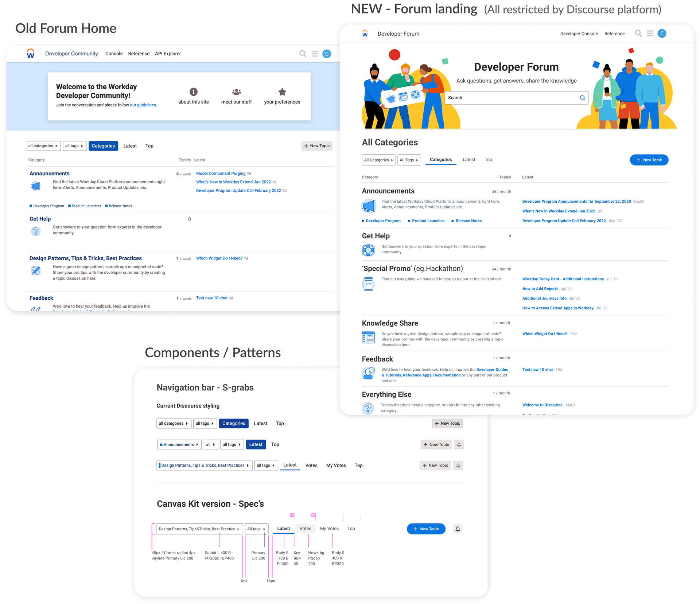Select Categories tab in new forum landing

[441, 160]
